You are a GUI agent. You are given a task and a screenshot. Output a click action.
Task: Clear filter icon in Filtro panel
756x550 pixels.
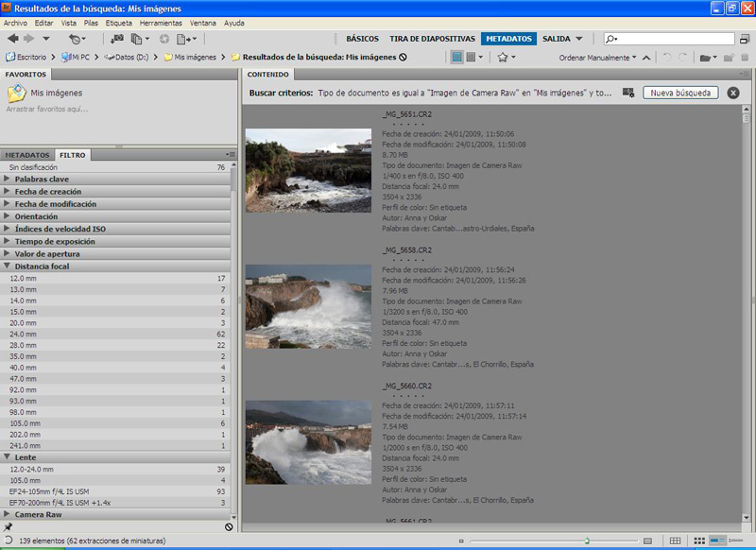(229, 527)
